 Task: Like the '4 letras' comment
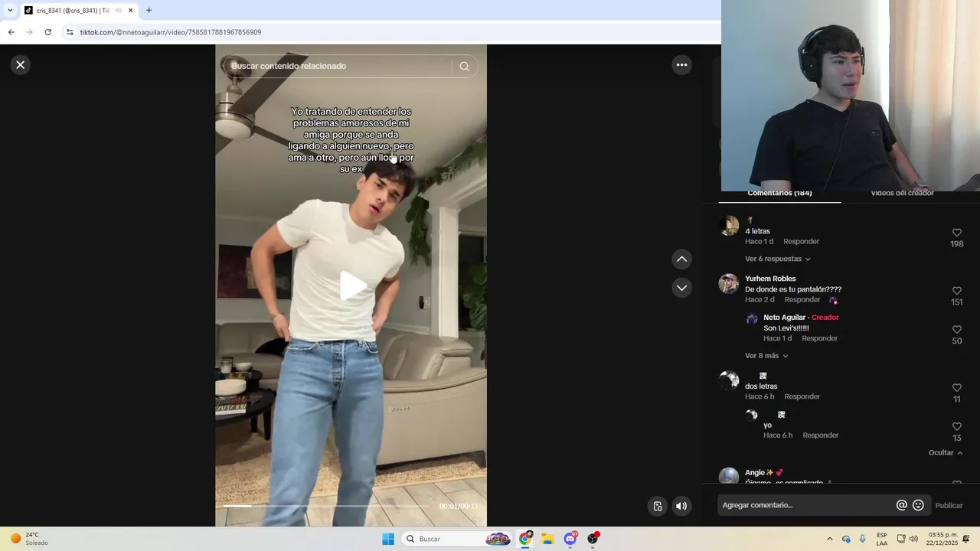(956, 233)
